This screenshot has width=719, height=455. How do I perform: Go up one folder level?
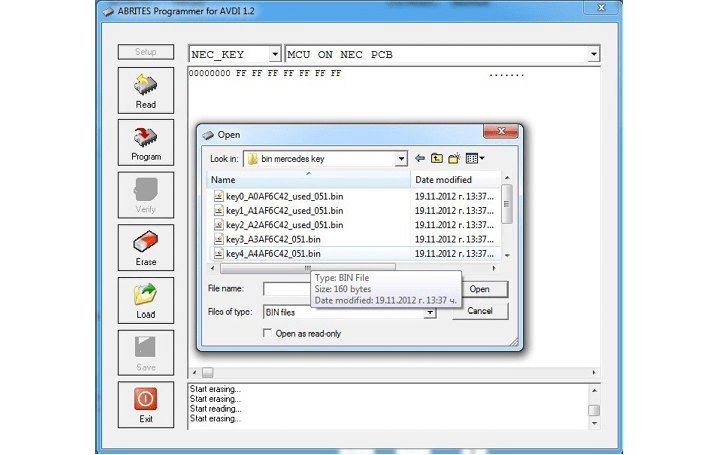click(x=437, y=158)
